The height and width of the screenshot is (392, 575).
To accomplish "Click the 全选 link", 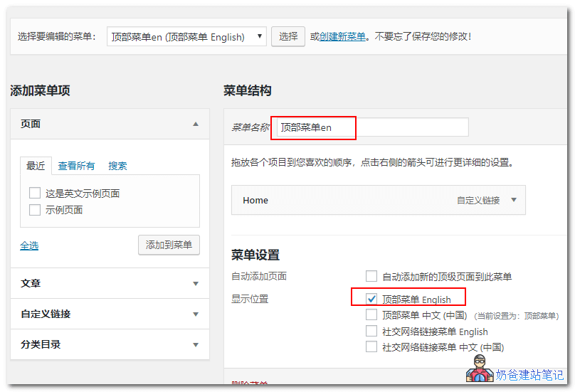I will pos(29,245).
